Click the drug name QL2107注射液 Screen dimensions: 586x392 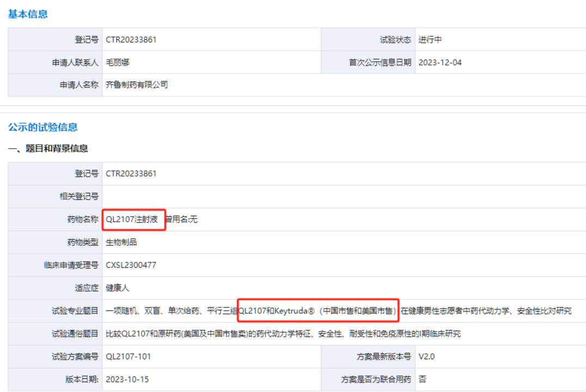point(132,220)
